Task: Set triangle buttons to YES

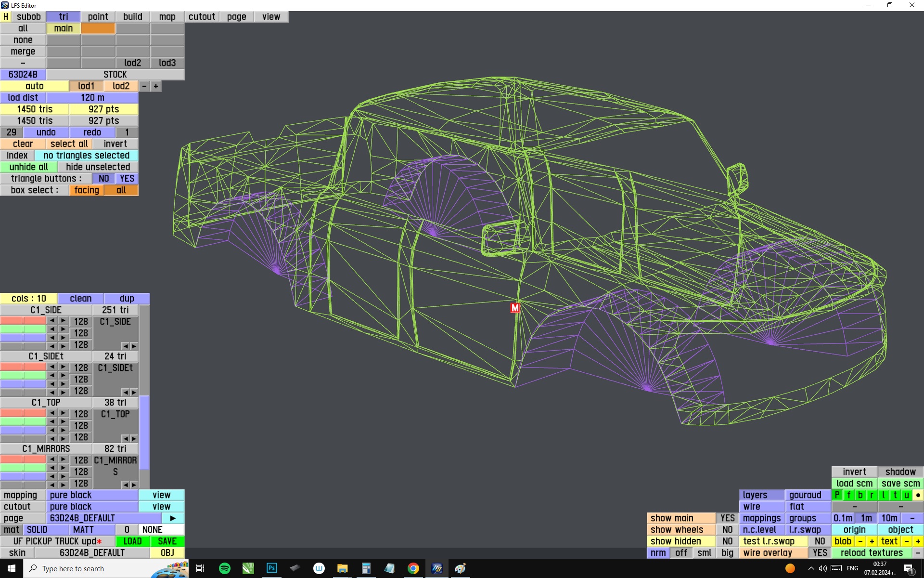Action: (x=127, y=179)
